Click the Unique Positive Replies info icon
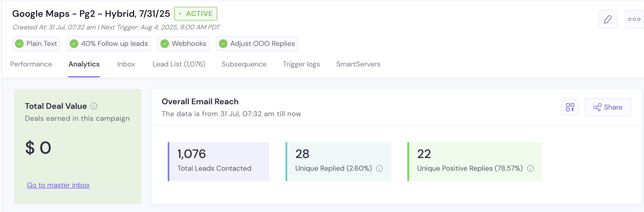Viewport: 644px width, 212px height. [x=530, y=168]
